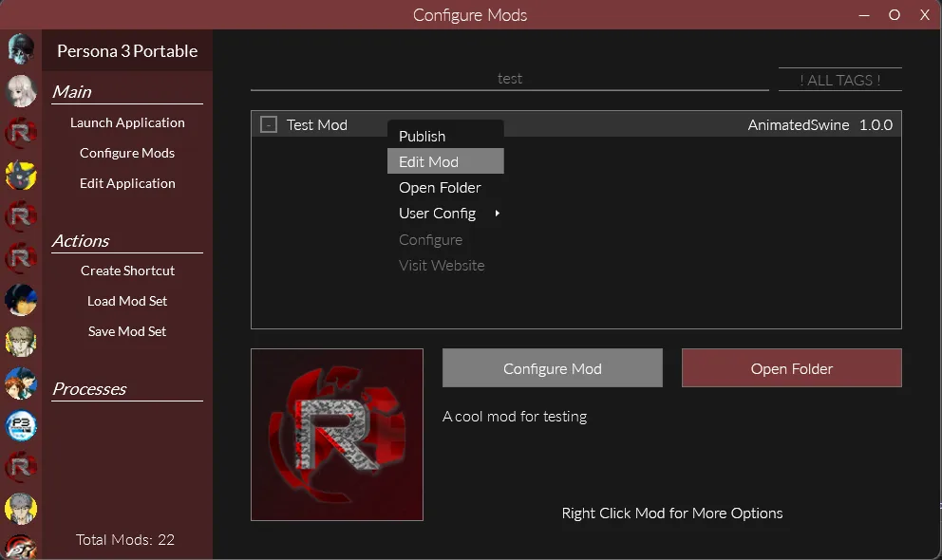Viewport: 942px width, 560px height.
Task: Expand the User Config submenu arrow
Action: click(x=497, y=213)
